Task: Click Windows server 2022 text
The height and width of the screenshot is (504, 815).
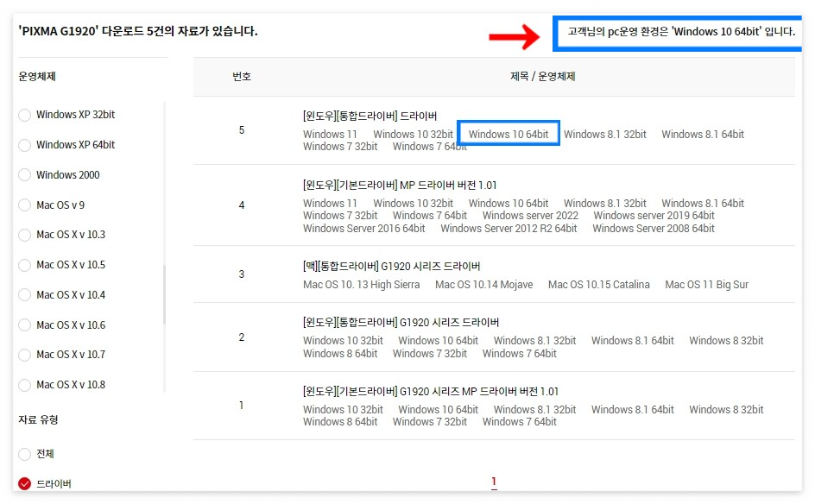Action: 530,216
